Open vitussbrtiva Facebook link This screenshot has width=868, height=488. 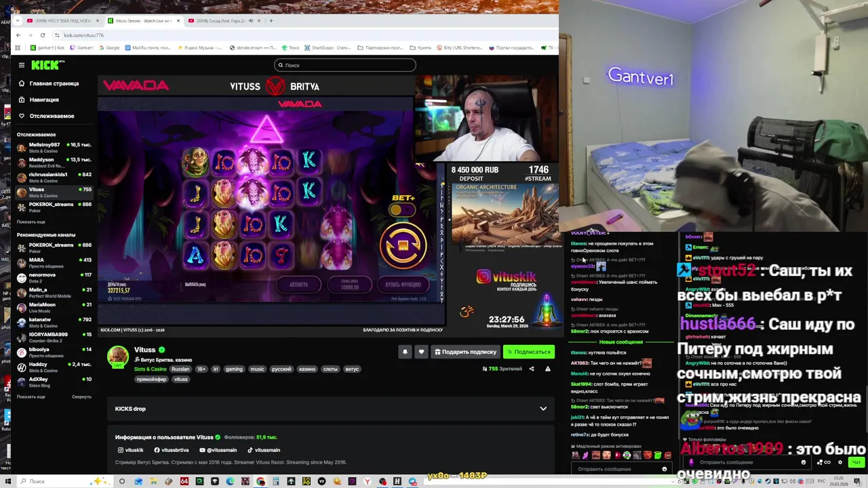coord(172,450)
